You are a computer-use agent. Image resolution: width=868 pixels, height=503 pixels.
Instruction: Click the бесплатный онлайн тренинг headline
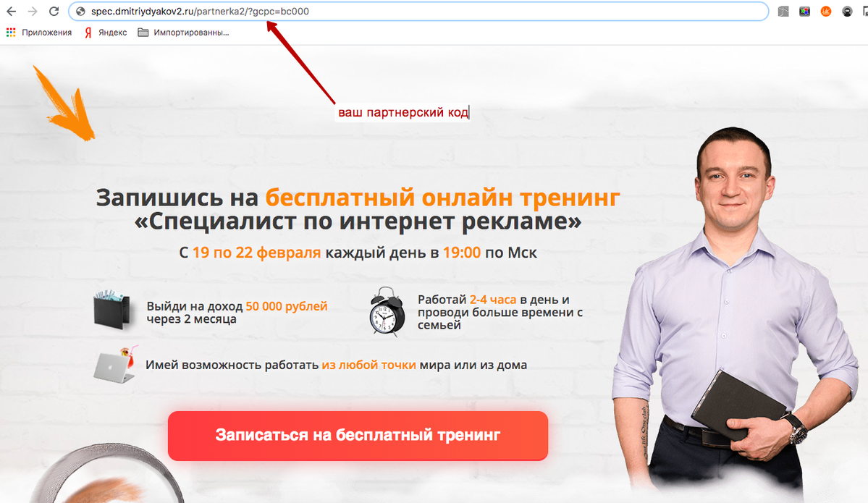442,198
